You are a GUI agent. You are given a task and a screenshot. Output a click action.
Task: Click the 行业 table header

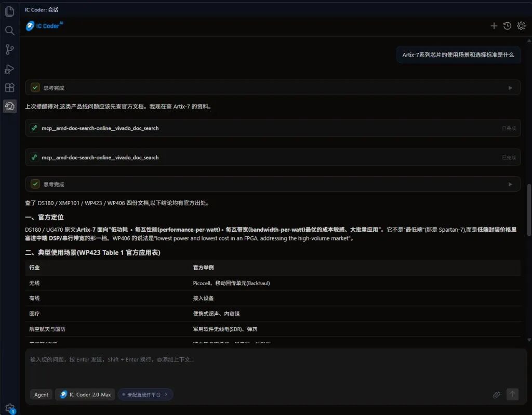(34, 267)
